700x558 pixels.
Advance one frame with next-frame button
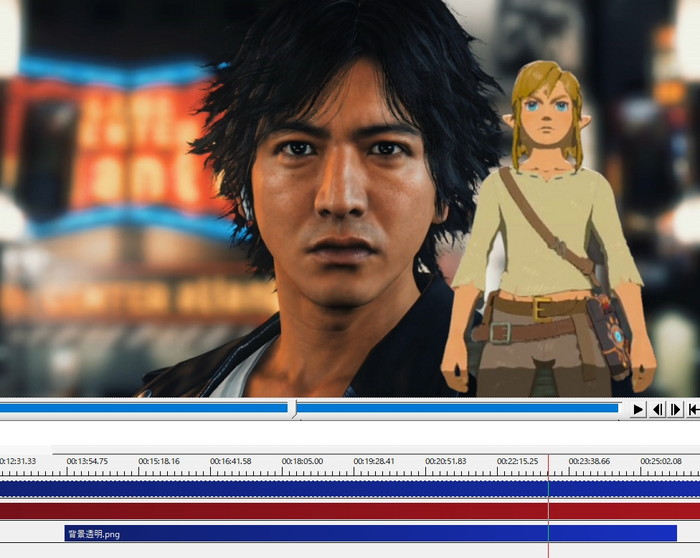coord(675,409)
